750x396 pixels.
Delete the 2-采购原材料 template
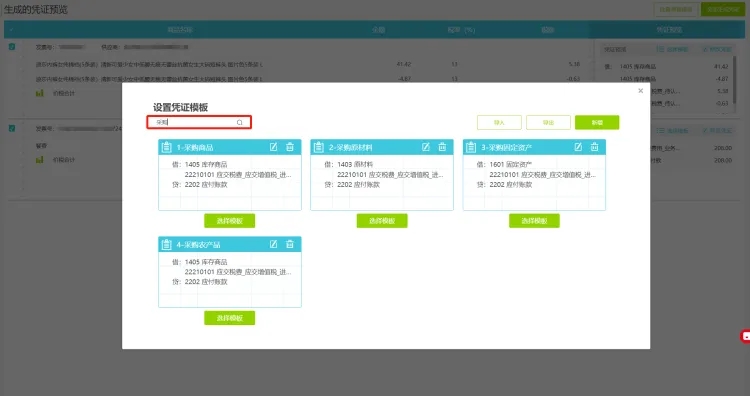(442, 147)
